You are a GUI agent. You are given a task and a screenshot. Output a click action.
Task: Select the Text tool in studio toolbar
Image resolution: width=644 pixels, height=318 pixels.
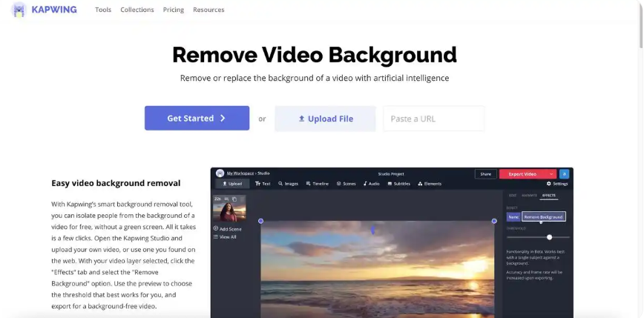point(263,183)
